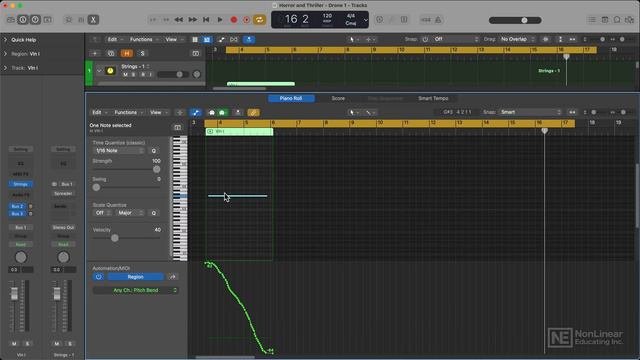The image size is (640, 360).
Task: Toggle the yellow Link button in Piano Roll
Action: tap(253, 112)
